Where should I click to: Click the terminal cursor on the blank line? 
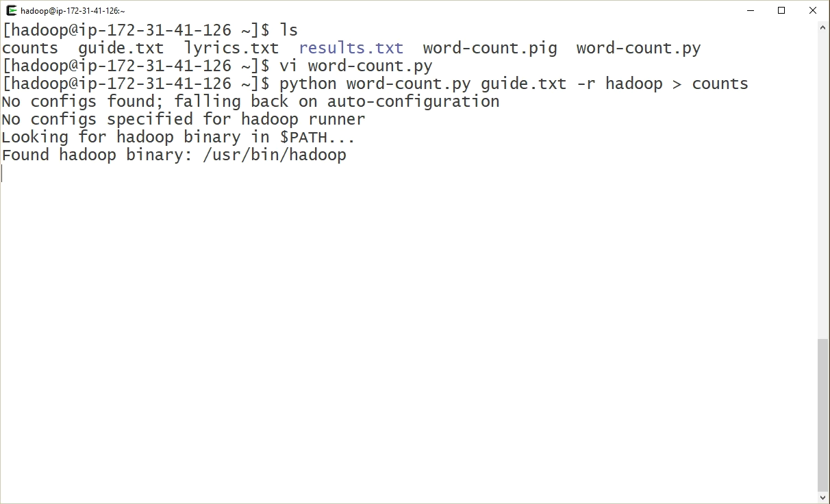[2, 173]
